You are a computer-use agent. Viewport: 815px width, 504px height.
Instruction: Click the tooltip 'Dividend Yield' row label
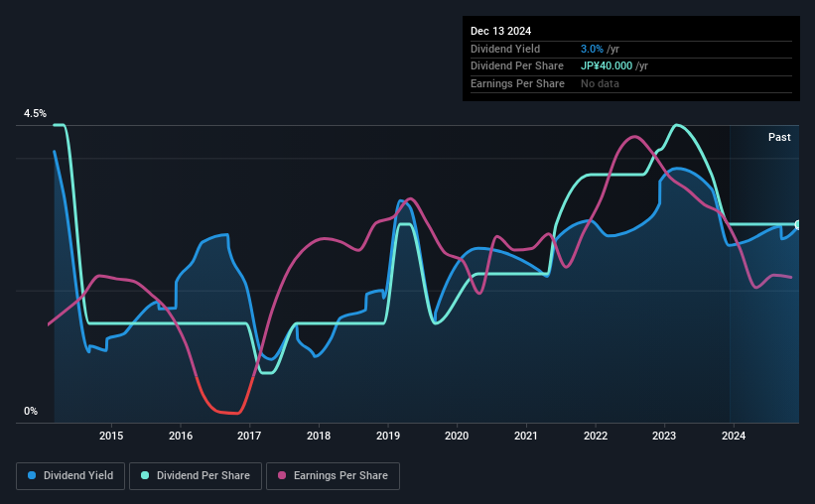[x=505, y=49]
